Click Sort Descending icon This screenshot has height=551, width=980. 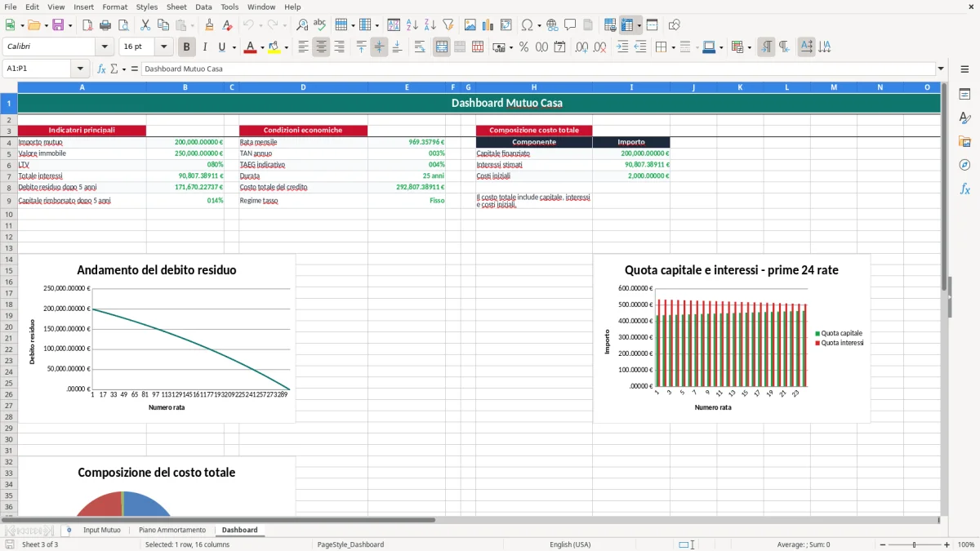click(x=430, y=25)
